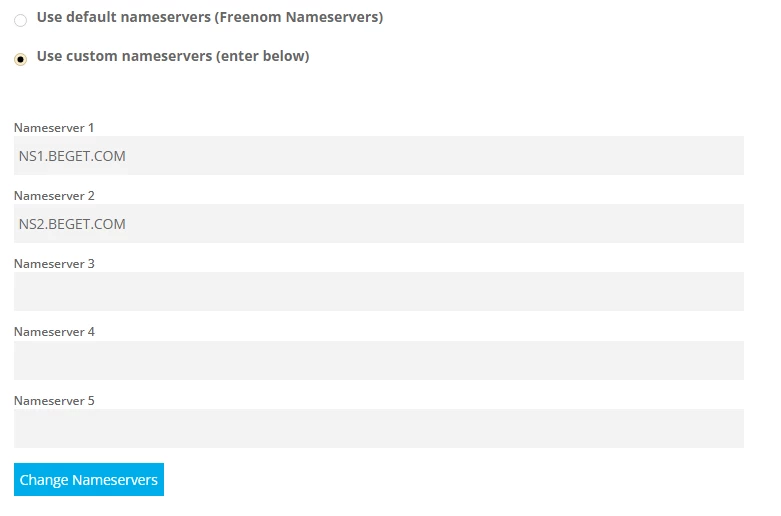The height and width of the screenshot is (516, 781).
Task: Focus the Nameserver 1 input field
Action: coord(379,155)
